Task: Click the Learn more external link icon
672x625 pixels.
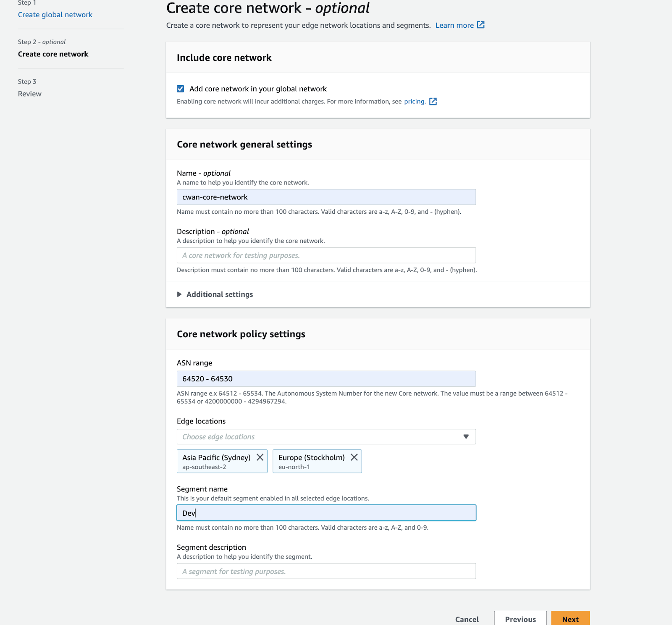Action: click(x=481, y=25)
